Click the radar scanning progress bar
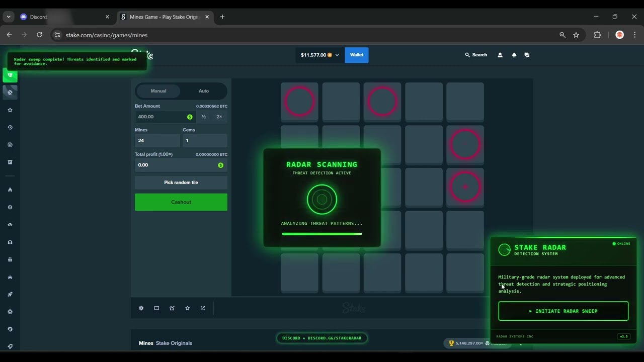 (322, 234)
